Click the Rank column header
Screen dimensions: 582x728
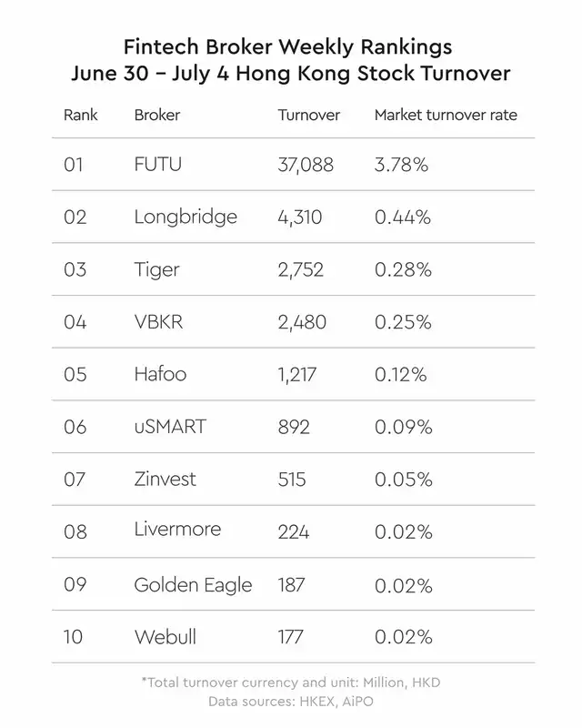(x=80, y=115)
